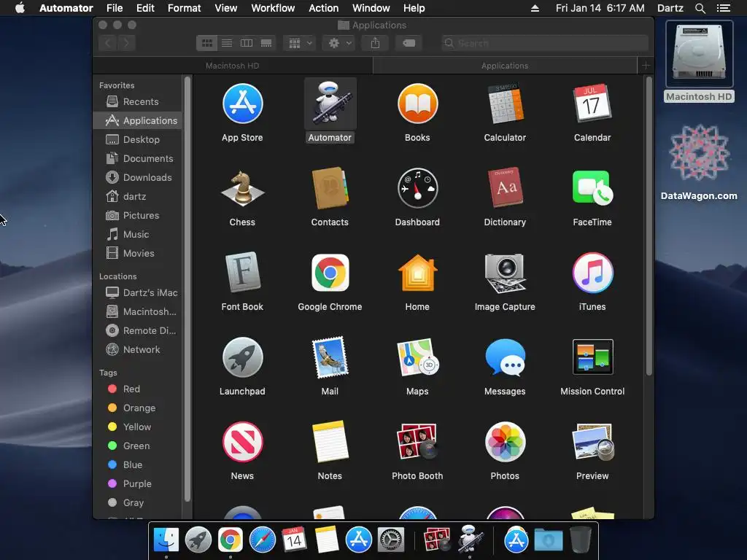The width and height of the screenshot is (747, 560).
Task: Launch Safari from the Dock
Action: pos(263,540)
